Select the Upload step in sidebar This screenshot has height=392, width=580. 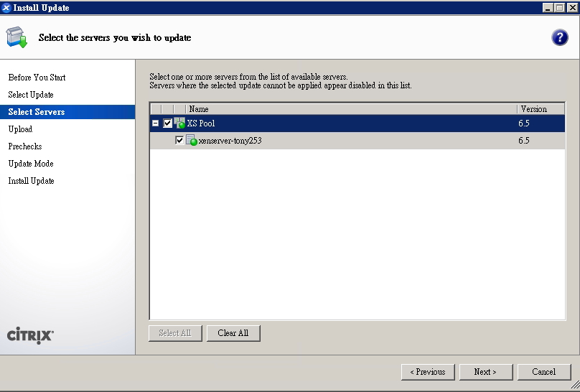[20, 129]
